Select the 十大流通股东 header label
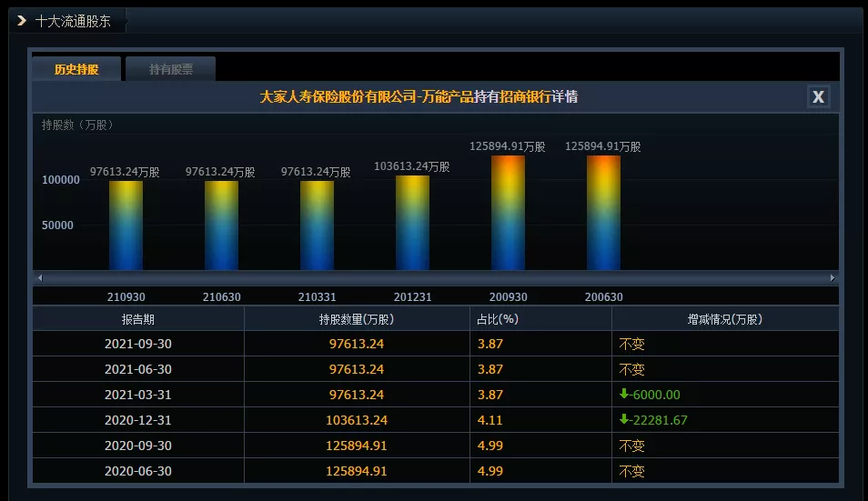The width and height of the screenshot is (868, 501). [x=73, y=21]
